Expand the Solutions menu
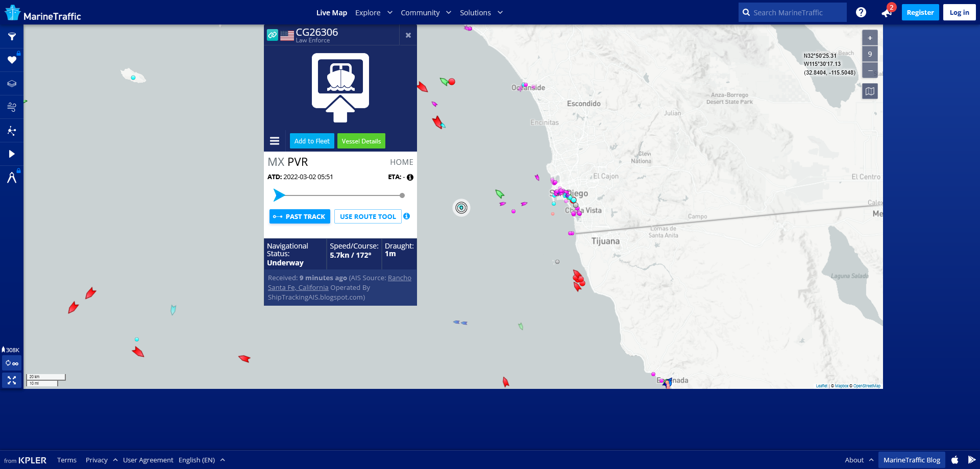 481,13
